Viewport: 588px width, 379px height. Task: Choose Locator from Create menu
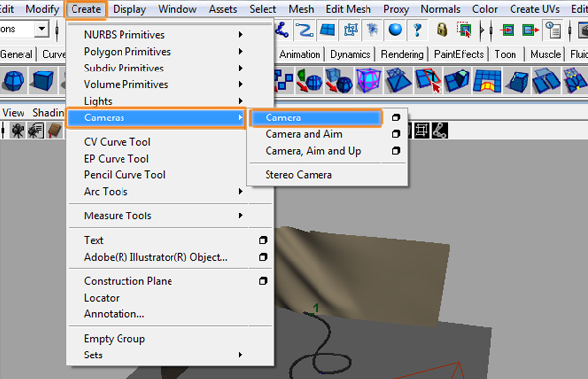coord(102,298)
